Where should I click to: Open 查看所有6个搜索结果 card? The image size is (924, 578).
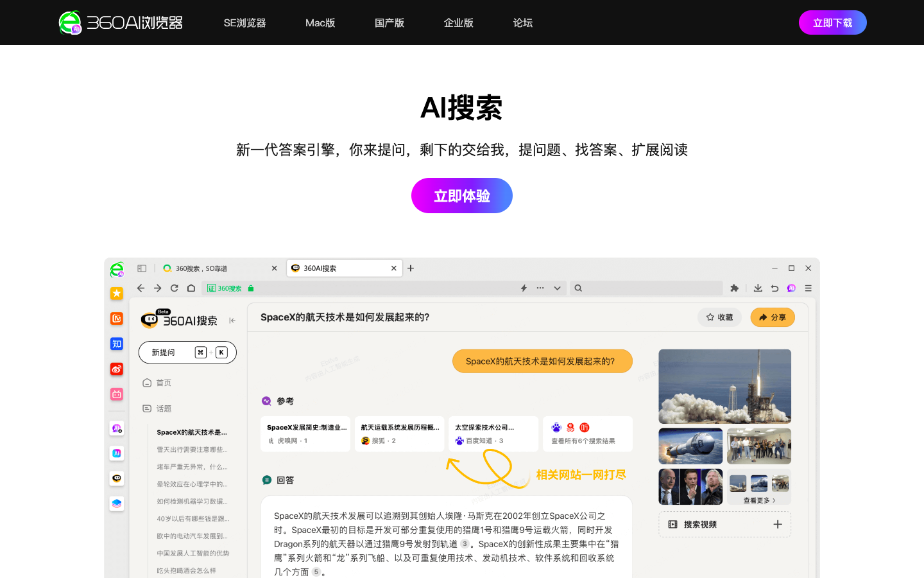tap(588, 434)
